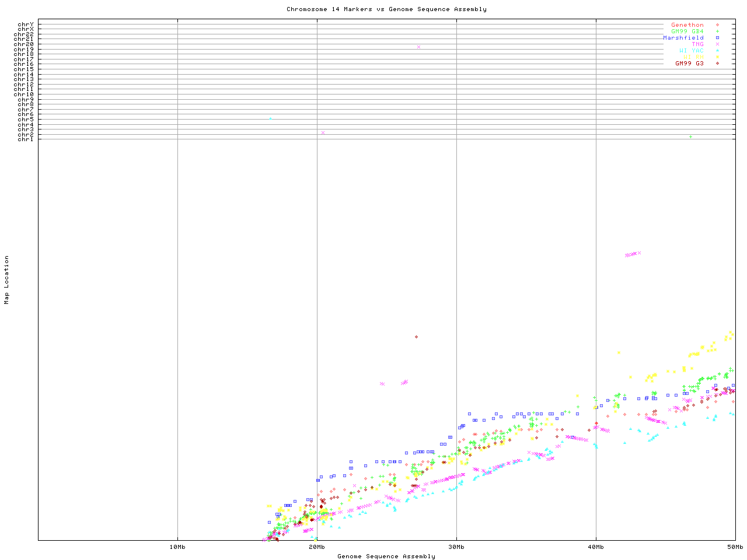Click the chart title Chromosome 14 Markers
This screenshot has height=560, width=747.
[386, 9]
